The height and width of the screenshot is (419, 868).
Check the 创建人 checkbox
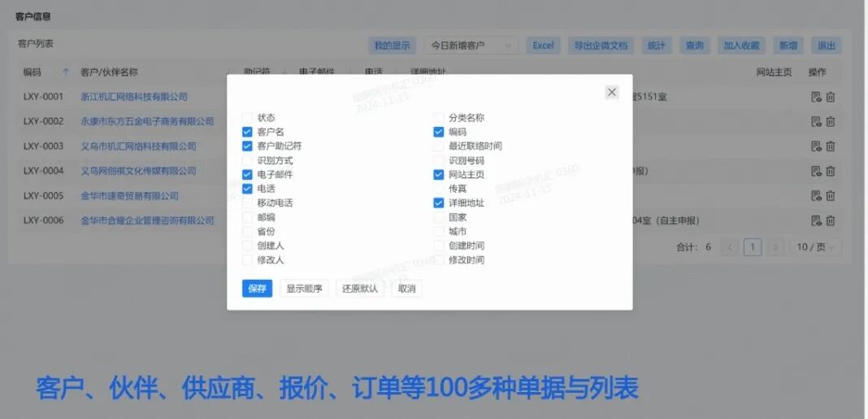(247, 246)
